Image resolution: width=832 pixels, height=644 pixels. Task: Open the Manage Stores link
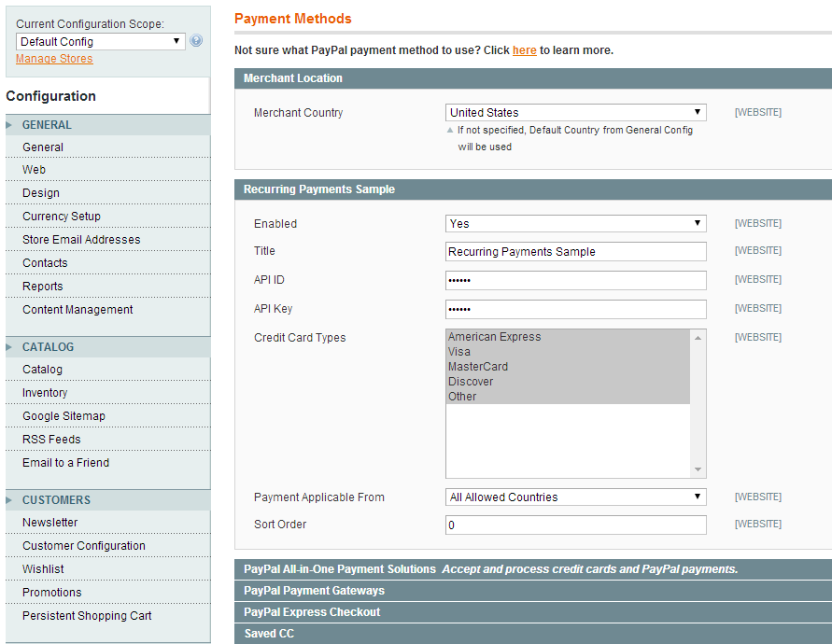(54, 59)
